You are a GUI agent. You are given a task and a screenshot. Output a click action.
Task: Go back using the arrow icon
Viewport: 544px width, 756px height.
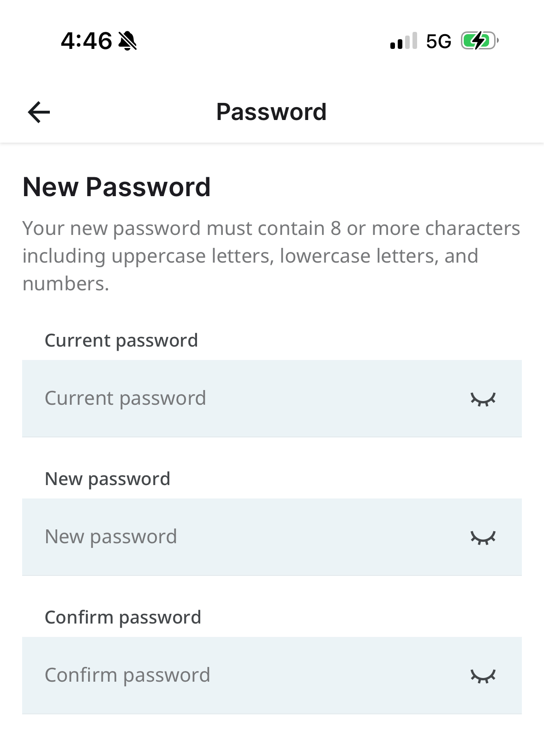(39, 112)
